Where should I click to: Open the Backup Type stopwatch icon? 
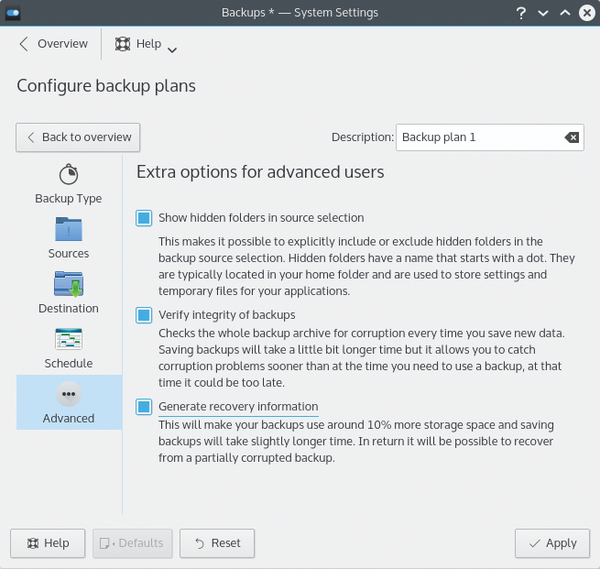pyautogui.click(x=68, y=174)
